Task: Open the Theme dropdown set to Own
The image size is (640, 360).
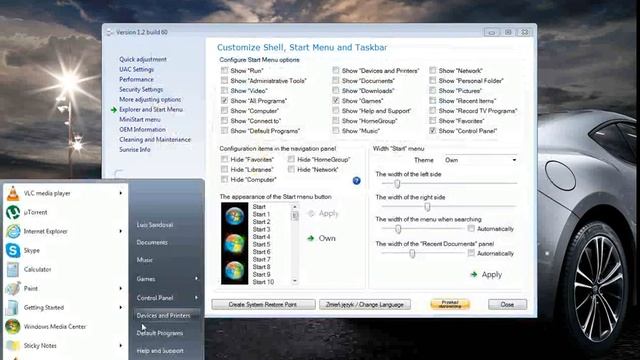Action: (481, 160)
